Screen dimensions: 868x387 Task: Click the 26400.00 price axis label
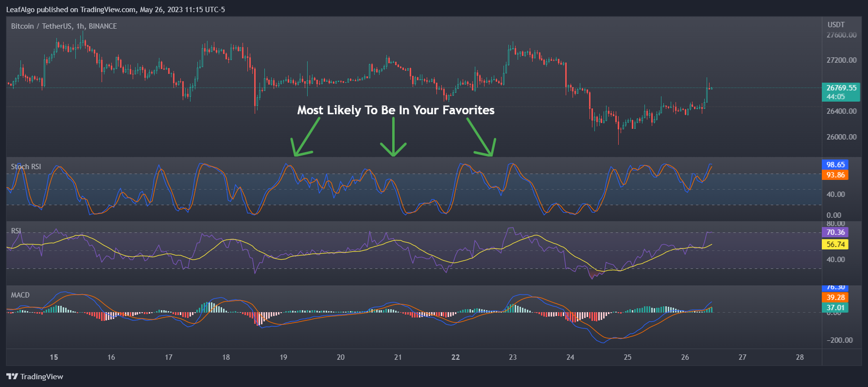841,111
